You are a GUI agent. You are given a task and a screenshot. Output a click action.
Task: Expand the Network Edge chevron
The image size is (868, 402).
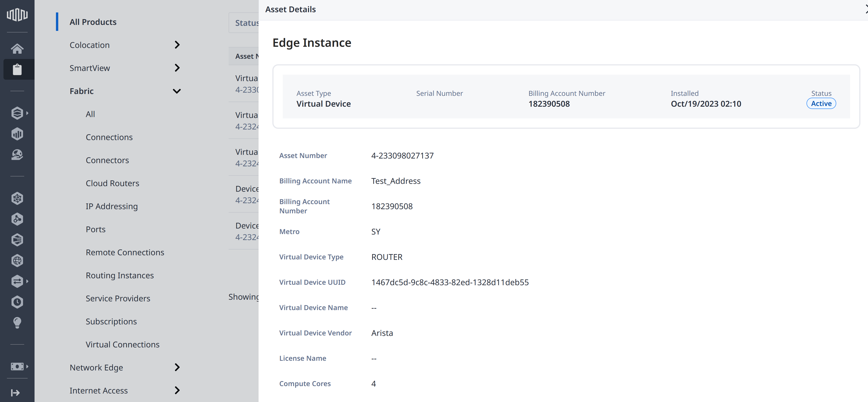tap(177, 367)
